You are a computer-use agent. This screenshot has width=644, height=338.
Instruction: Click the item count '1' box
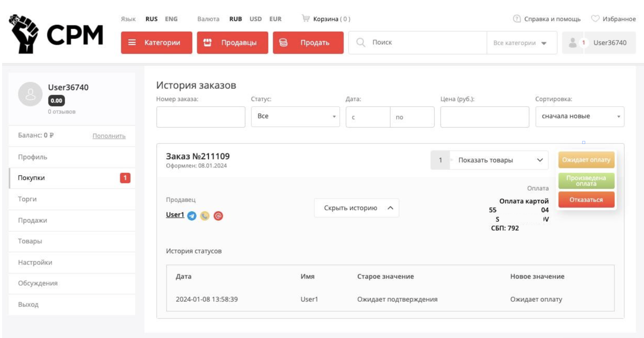tap(440, 160)
